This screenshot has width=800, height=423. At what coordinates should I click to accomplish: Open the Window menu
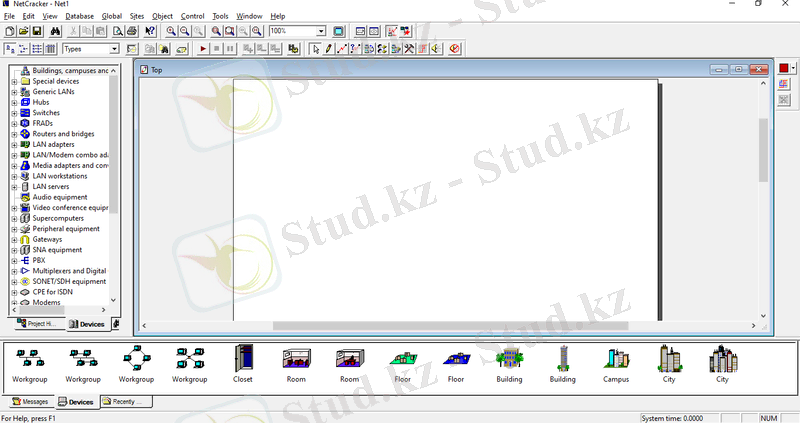pos(249,16)
